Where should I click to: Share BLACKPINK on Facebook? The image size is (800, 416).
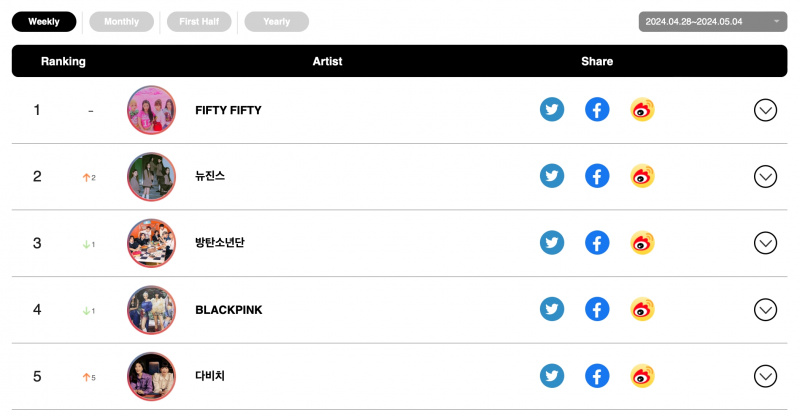coord(597,309)
